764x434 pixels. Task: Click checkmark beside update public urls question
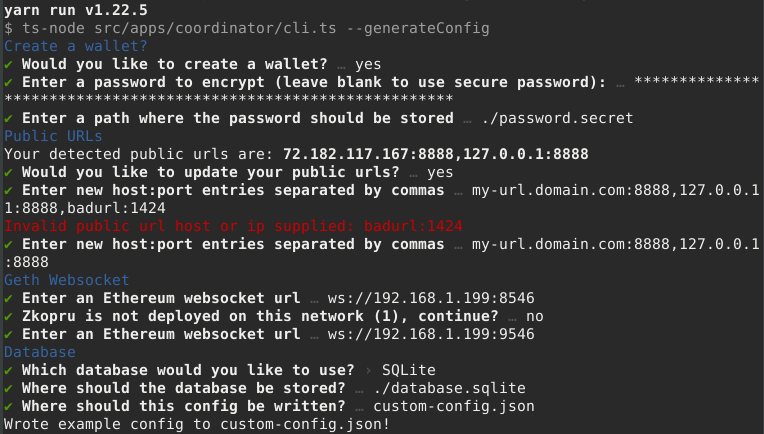click(9, 172)
